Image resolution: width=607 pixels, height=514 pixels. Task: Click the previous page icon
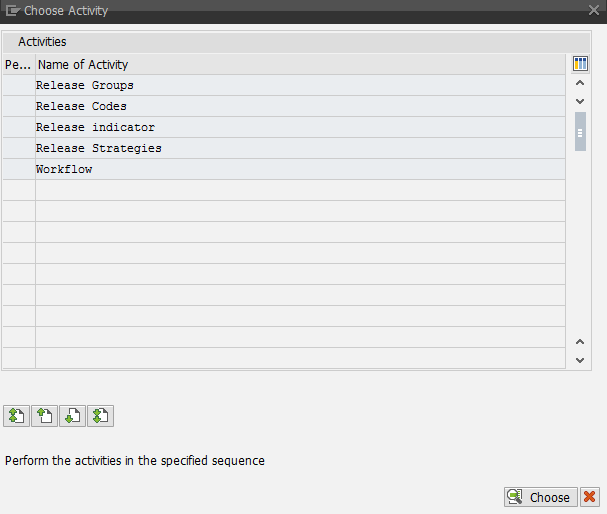click(x=44, y=416)
